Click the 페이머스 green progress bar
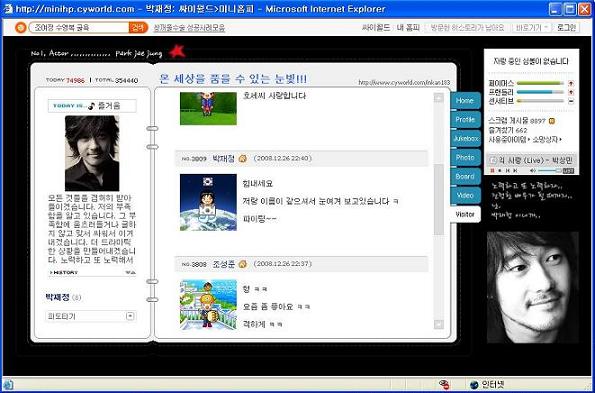This screenshot has height=393, width=595. click(540, 83)
